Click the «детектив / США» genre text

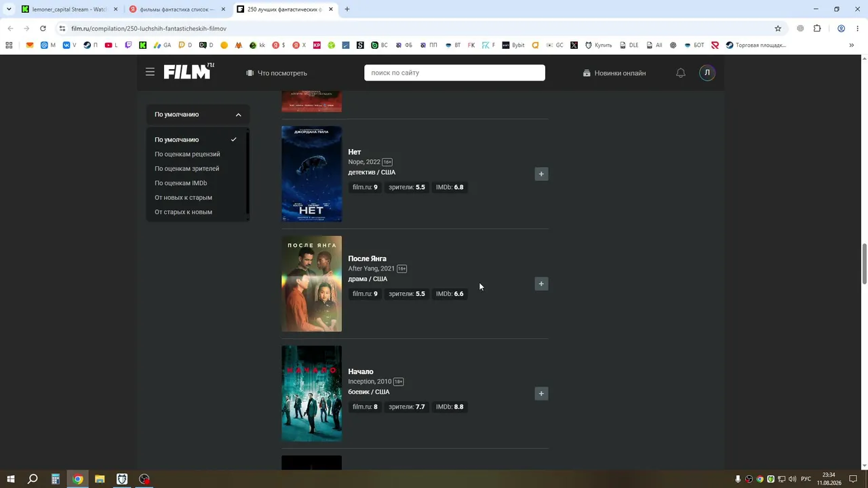coord(372,172)
